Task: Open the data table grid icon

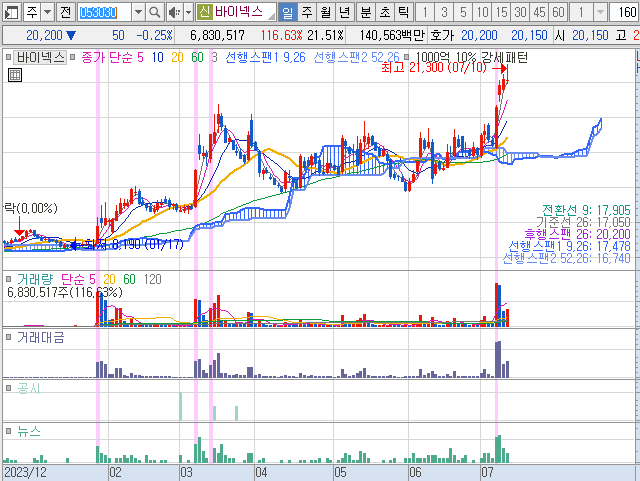Action: tap(15, 75)
